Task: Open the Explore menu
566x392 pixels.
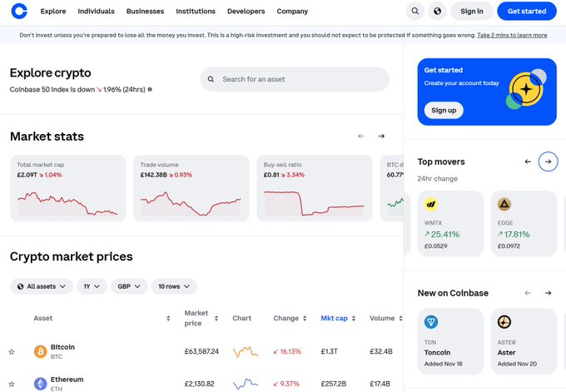Action: [53, 12]
